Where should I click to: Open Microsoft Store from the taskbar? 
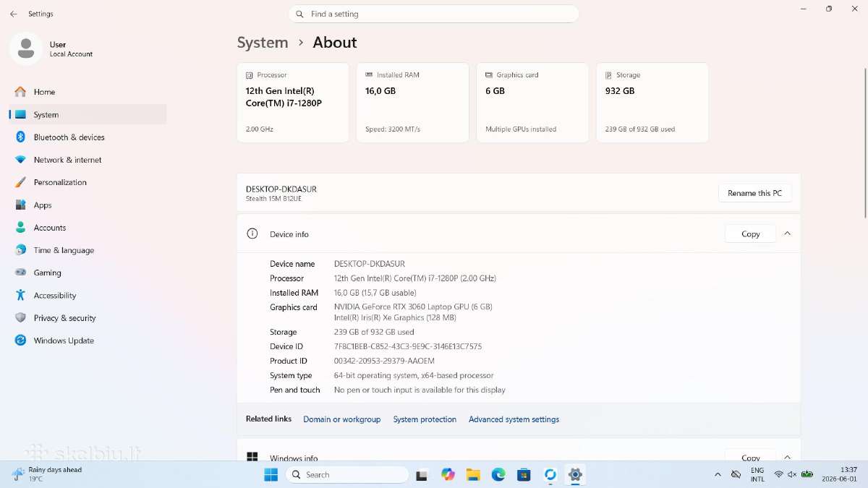524,474
